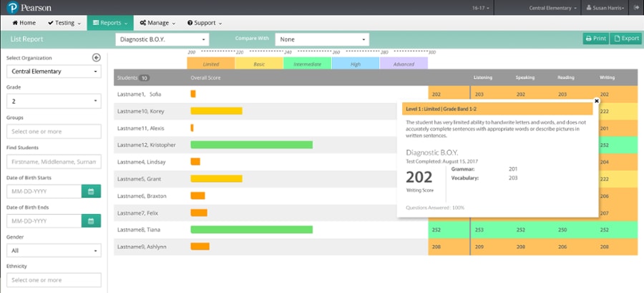Viewport: 644px width, 293px height.
Task: Expand the Compare With dropdown
Action: pos(322,39)
